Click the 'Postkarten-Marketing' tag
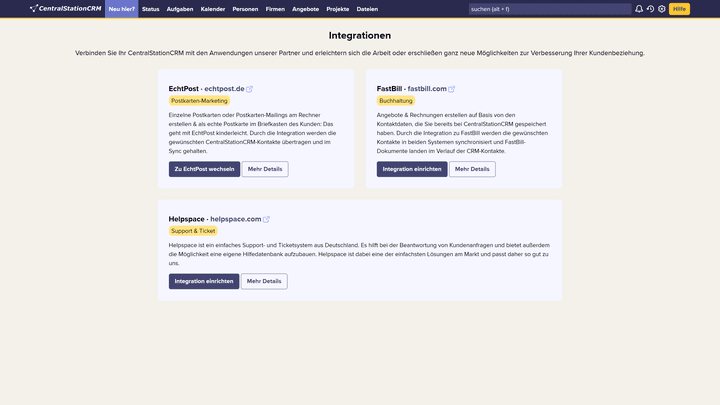This screenshot has width=720, height=405. [x=199, y=101]
